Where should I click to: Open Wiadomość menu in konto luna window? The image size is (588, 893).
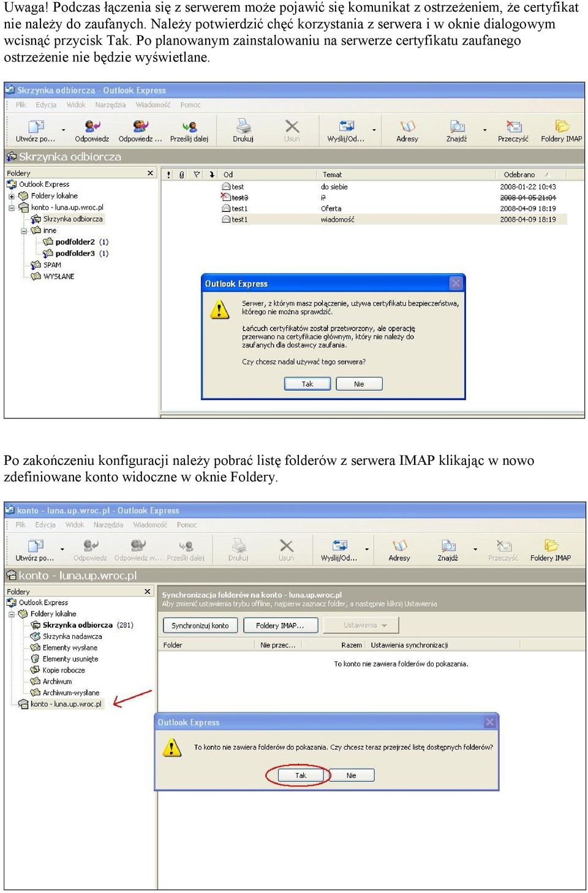[150, 525]
